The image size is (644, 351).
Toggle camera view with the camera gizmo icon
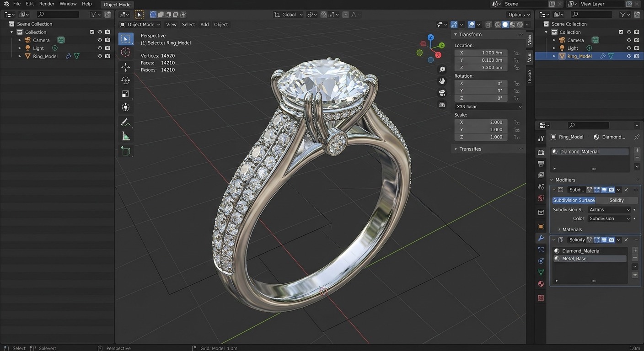tap(442, 93)
